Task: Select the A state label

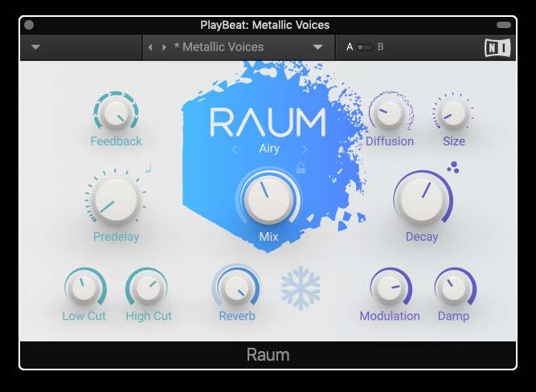Action: pyautogui.click(x=350, y=47)
